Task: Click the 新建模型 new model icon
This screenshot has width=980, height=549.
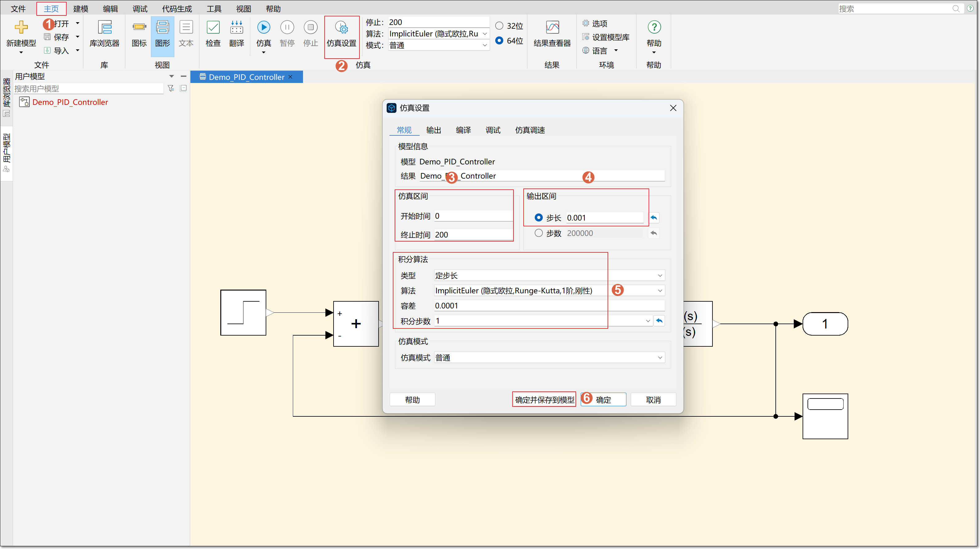Action: (21, 27)
